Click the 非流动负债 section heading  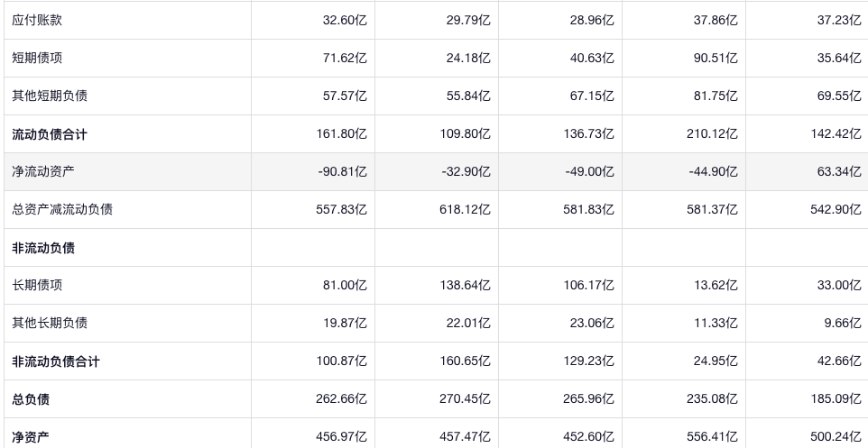[x=43, y=248]
